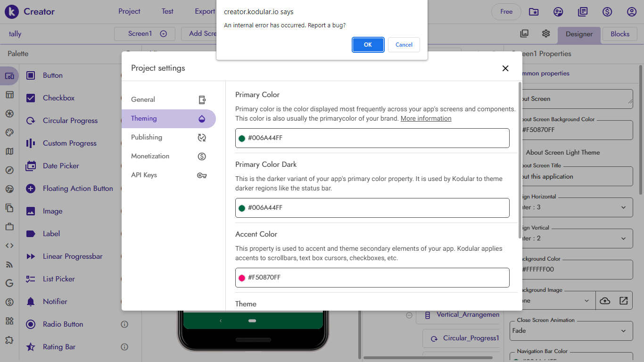Viewport: 644px width, 362px height.
Task: Click the project settings gear icon
Action: [x=546, y=33]
